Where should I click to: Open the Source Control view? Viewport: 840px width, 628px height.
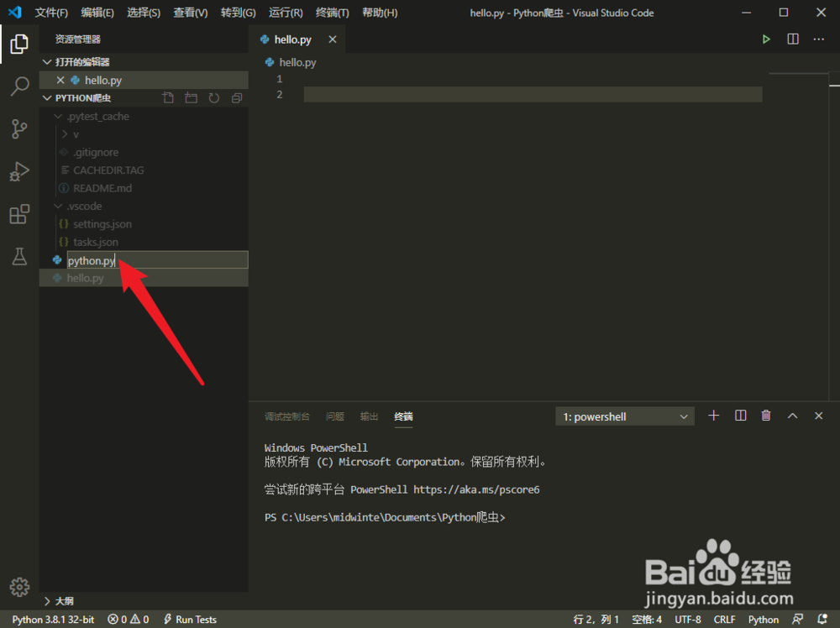point(19,129)
